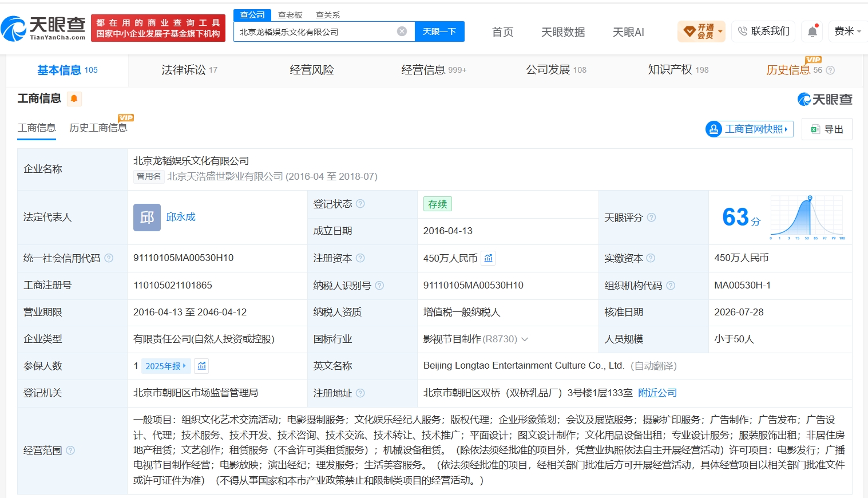Screen dimensions: 868x498
Task: Click the help icon next to 注册资本
Action: click(x=360, y=258)
